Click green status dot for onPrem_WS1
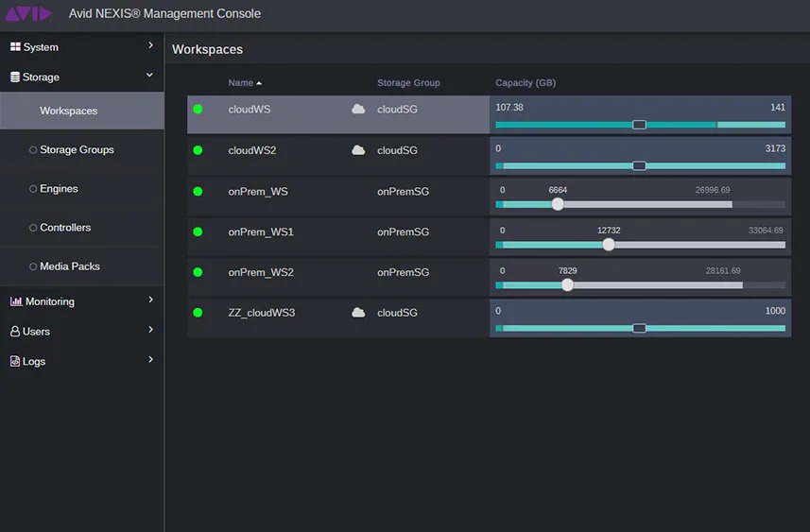Viewport: 810px width, 532px height. 198,232
